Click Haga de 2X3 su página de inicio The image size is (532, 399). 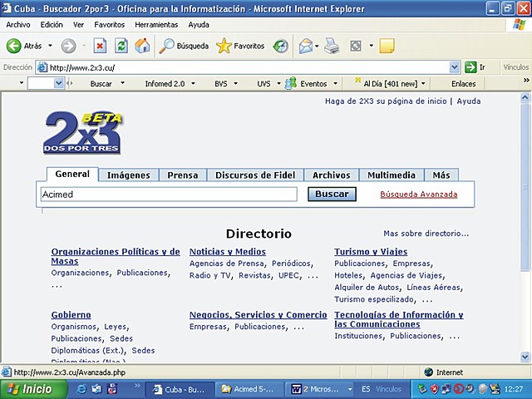coord(386,101)
